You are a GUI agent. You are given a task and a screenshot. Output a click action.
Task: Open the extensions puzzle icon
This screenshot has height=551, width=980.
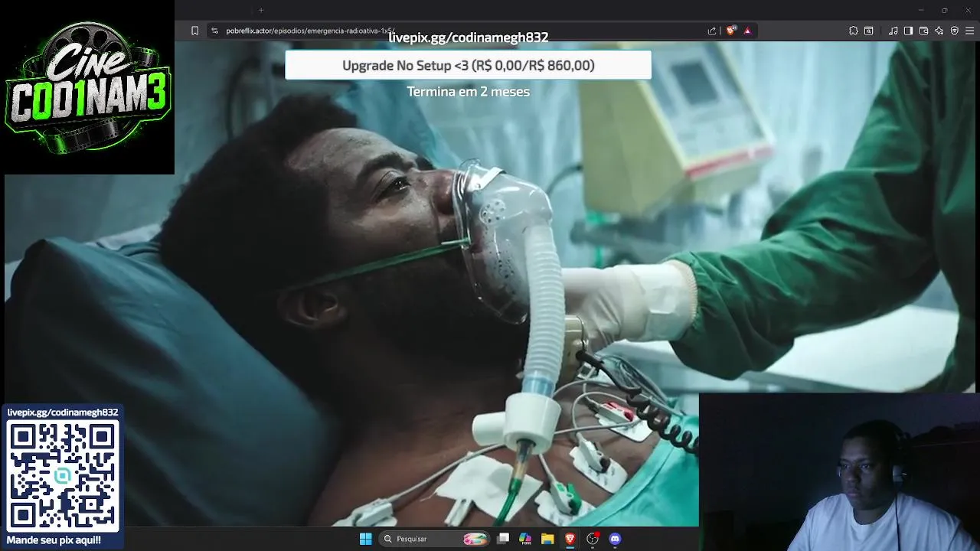point(854,31)
